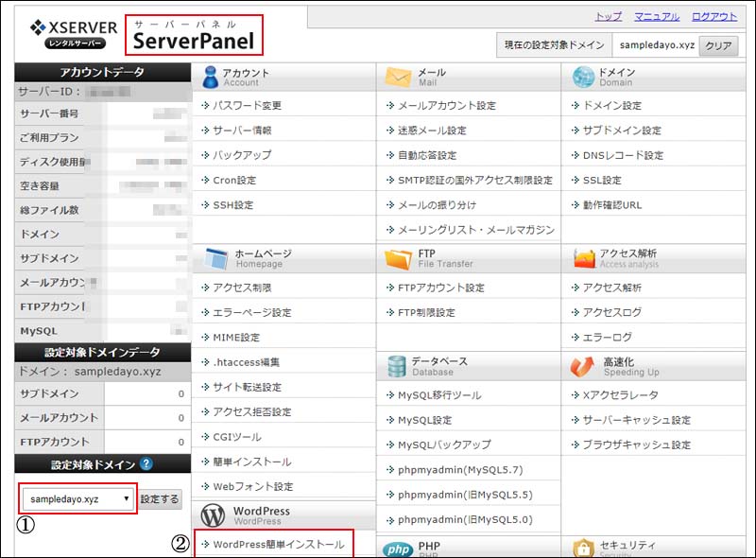Open CGIツール
The height and width of the screenshot is (558, 756).
pos(237,437)
